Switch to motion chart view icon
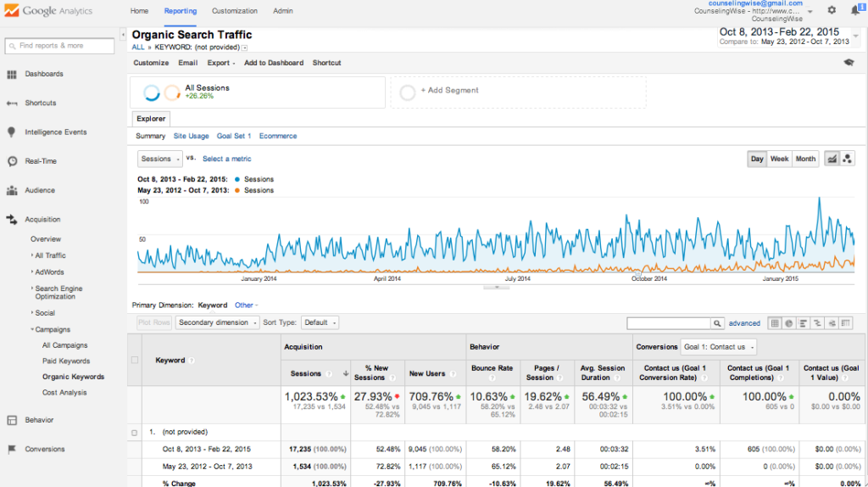The image size is (868, 487). [848, 159]
